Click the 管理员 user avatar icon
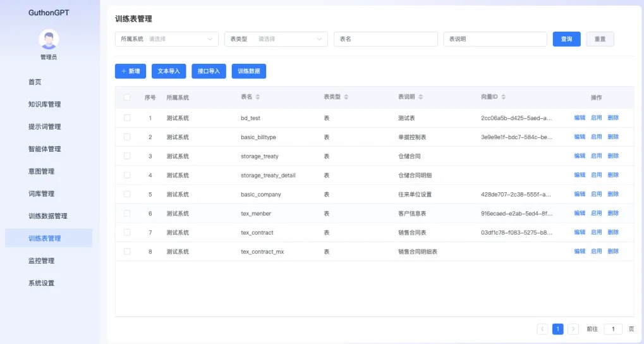 [49, 39]
